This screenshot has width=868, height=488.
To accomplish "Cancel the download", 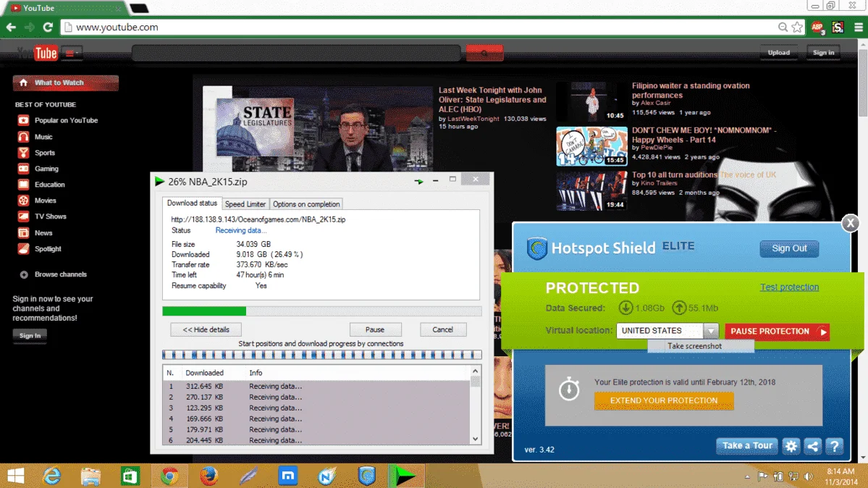I will 443,329.
